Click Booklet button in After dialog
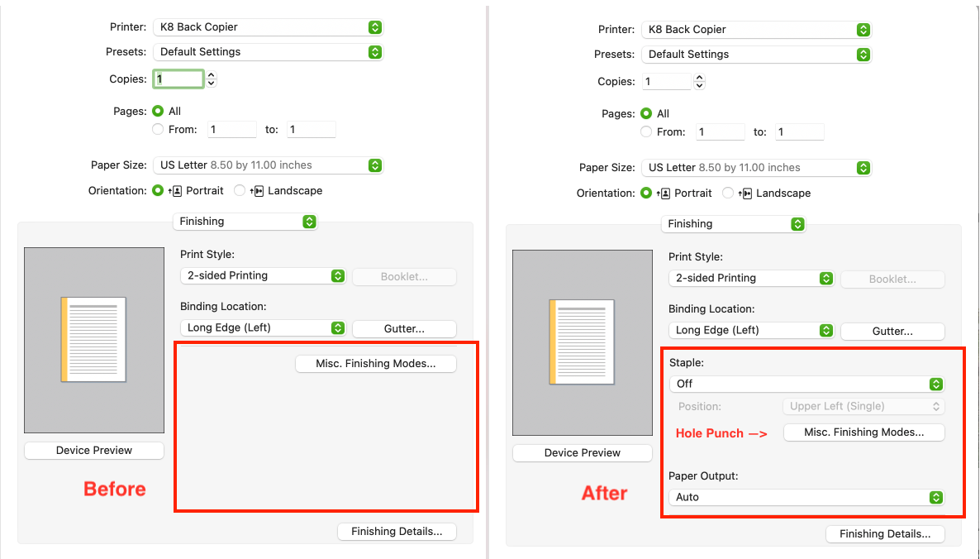Viewport: 980px width, 559px height. pos(892,279)
